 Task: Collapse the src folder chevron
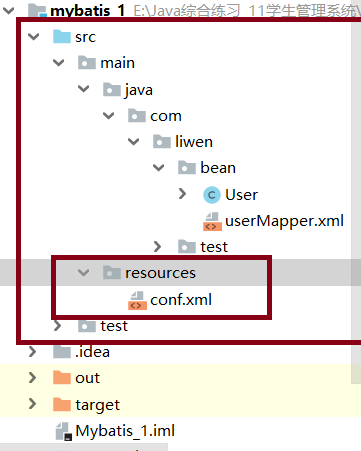[34, 36]
